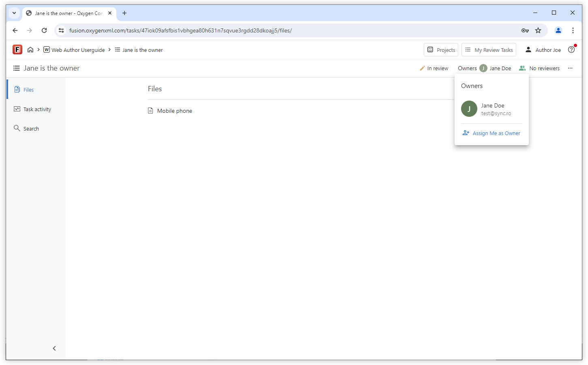Select 'Jane is the owner' breadcrumb

pos(139,50)
